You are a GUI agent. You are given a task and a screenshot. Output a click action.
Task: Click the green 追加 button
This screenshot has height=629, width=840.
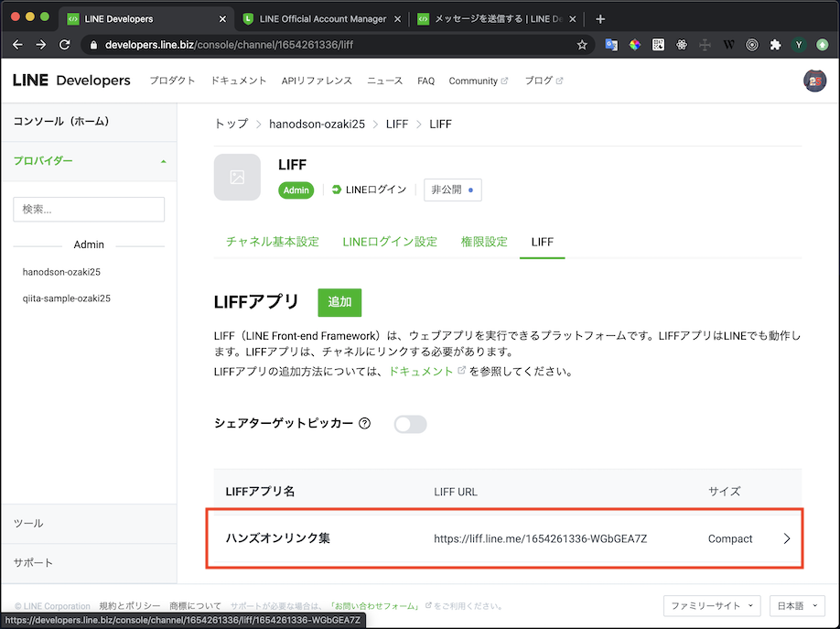[x=339, y=302]
